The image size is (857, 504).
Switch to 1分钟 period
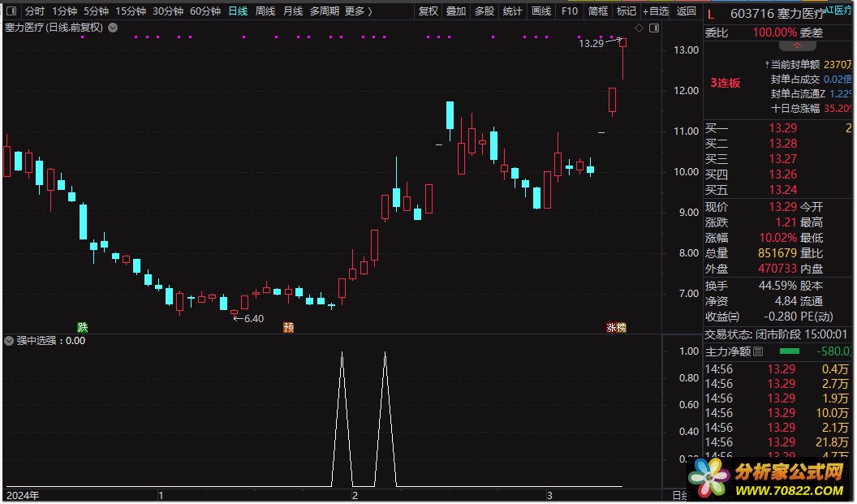point(64,11)
